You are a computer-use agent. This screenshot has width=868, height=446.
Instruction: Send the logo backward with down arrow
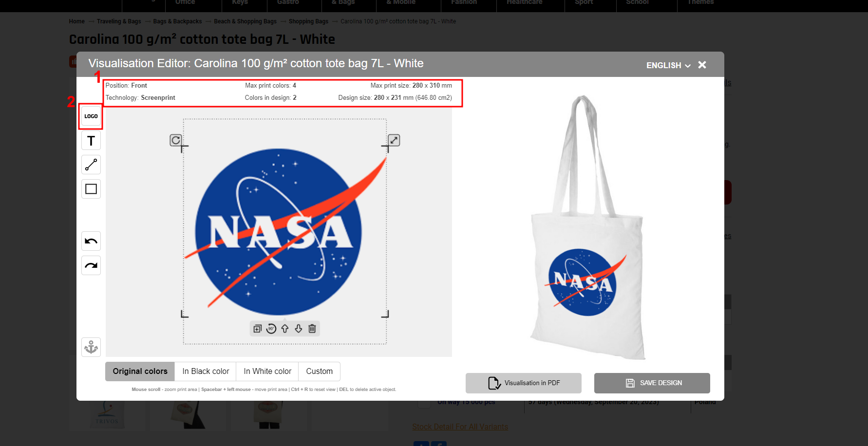pyautogui.click(x=299, y=329)
